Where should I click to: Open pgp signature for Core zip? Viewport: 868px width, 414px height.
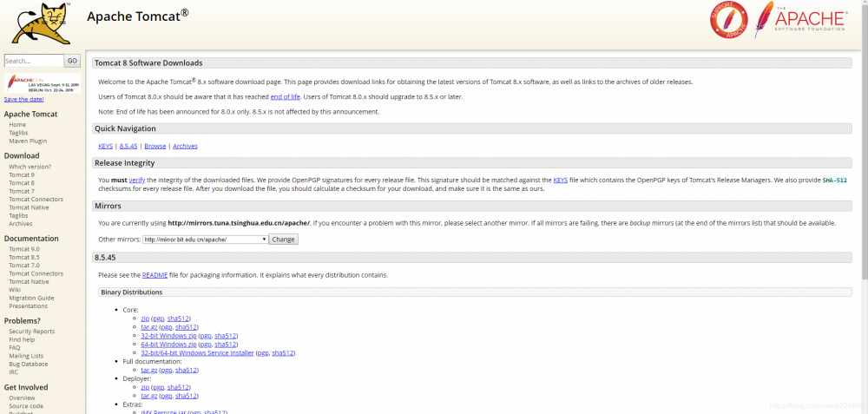[158, 319]
